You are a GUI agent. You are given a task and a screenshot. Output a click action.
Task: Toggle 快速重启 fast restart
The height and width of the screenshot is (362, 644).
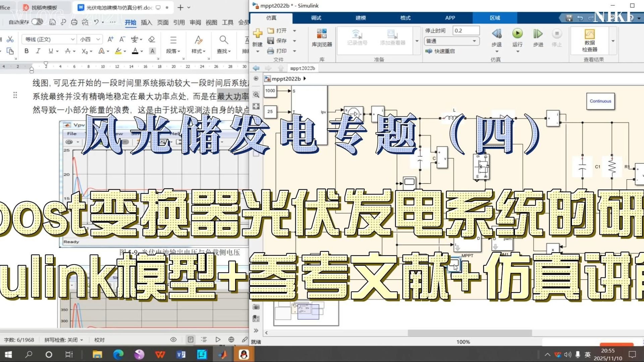pos(440,51)
